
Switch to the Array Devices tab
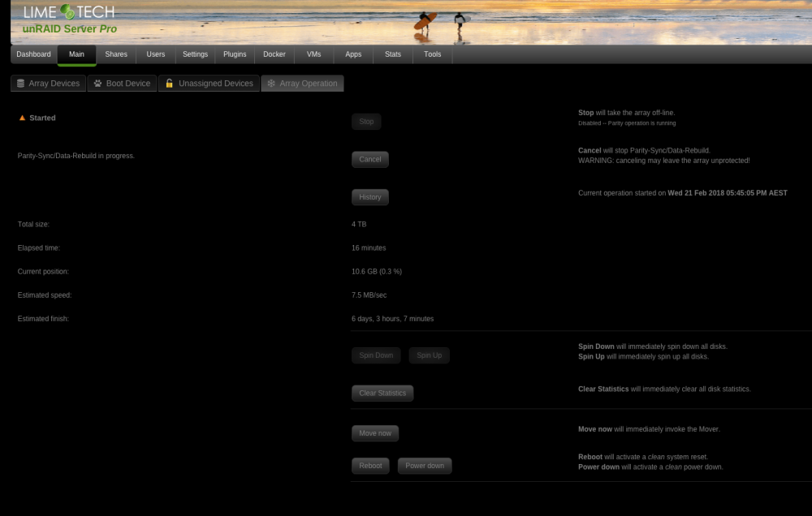click(x=49, y=84)
